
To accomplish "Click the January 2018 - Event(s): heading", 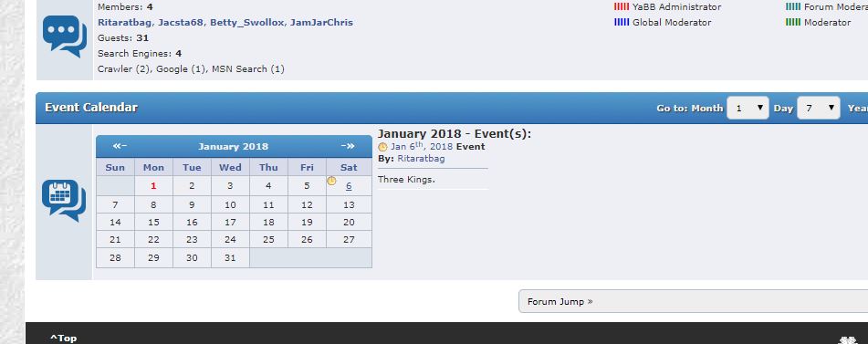I will [454, 134].
